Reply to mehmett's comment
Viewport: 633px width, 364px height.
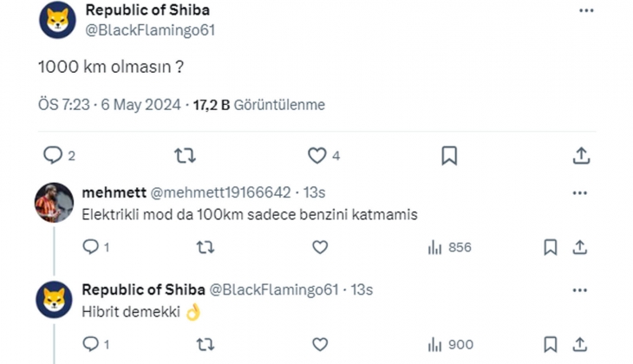click(x=91, y=247)
